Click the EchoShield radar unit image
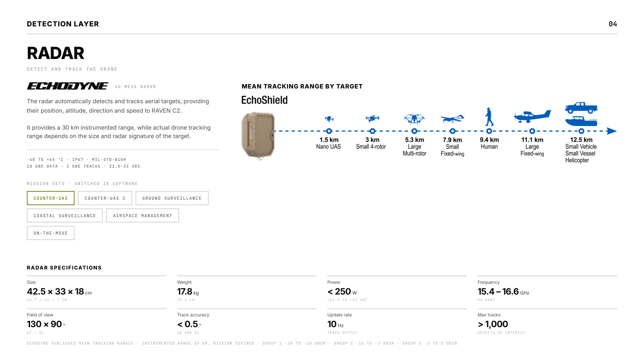The height and width of the screenshot is (362, 644). pyautogui.click(x=258, y=135)
